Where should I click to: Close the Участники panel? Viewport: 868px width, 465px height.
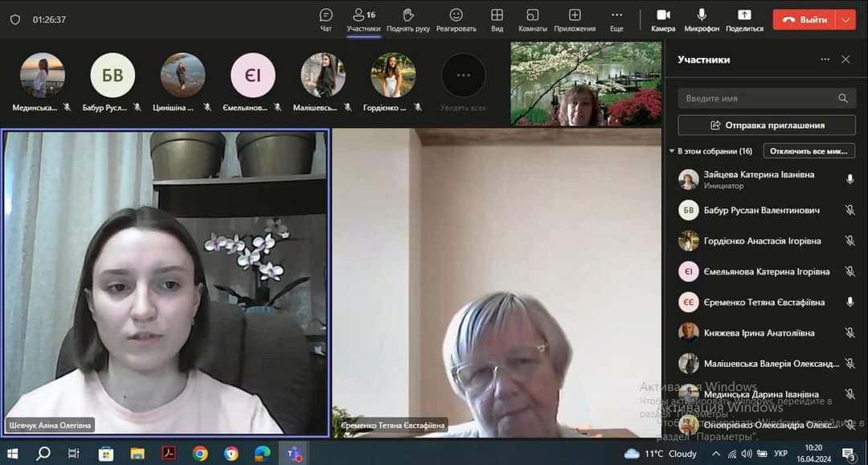845,60
